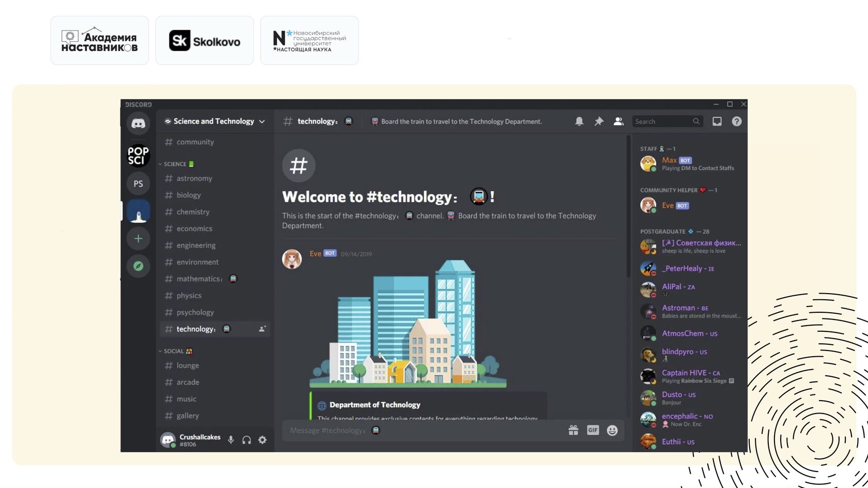868x488 pixels.
Task: Click Eve's username on the message
Action: 315,253
